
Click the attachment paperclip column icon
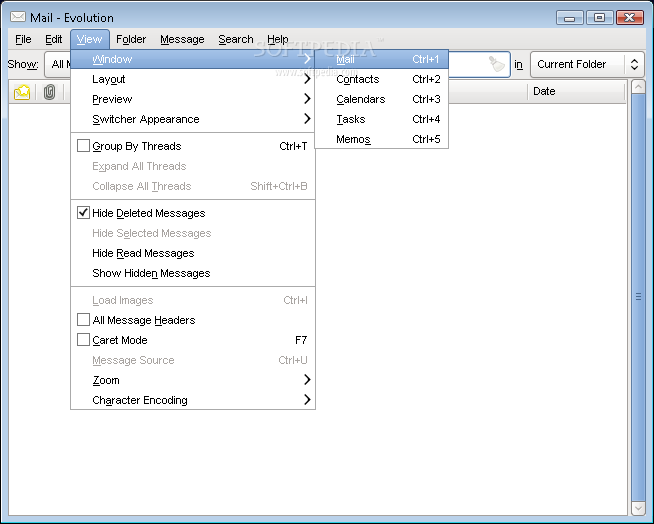[x=49, y=92]
